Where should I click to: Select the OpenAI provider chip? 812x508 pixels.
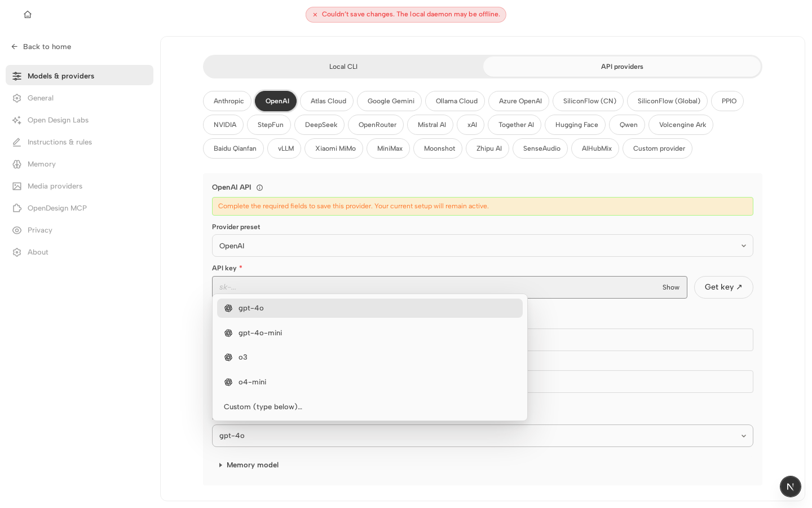tap(276, 101)
